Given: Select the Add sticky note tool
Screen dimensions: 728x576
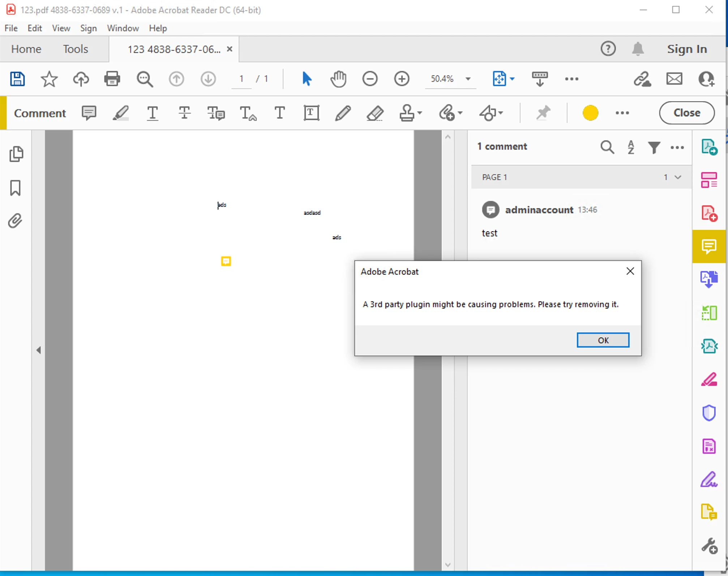Looking at the screenshot, I should (x=89, y=113).
